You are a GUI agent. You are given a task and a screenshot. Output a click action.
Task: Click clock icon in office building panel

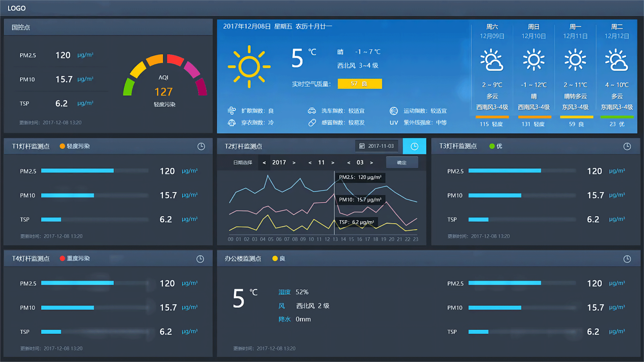(x=627, y=259)
